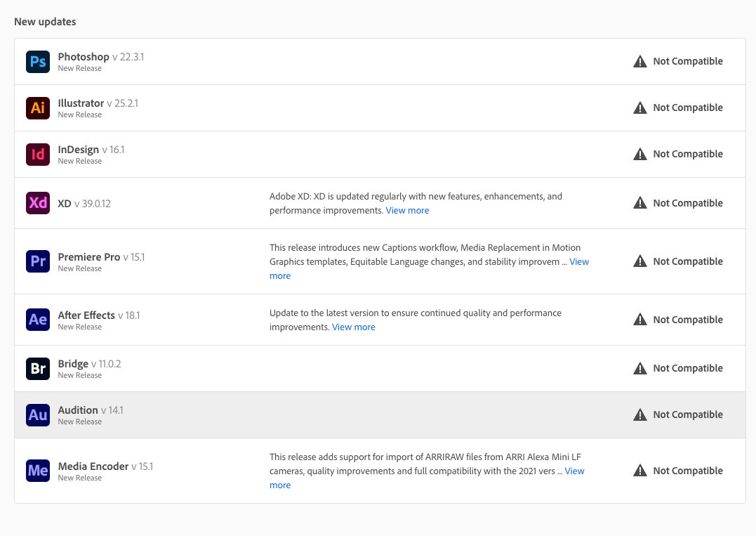Select the Illustrator v 25.2.1 title
Image resolution: width=756 pixels, height=536 pixels.
pos(98,103)
